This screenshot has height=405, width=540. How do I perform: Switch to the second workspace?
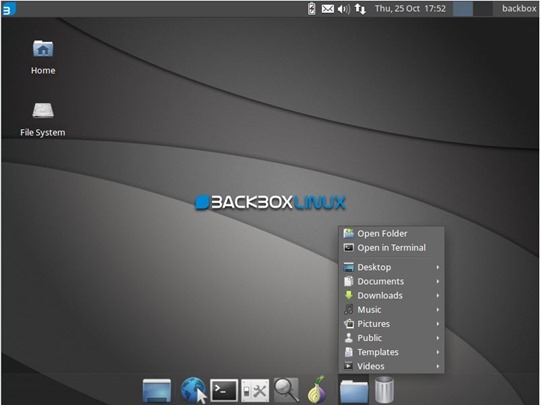[483, 9]
